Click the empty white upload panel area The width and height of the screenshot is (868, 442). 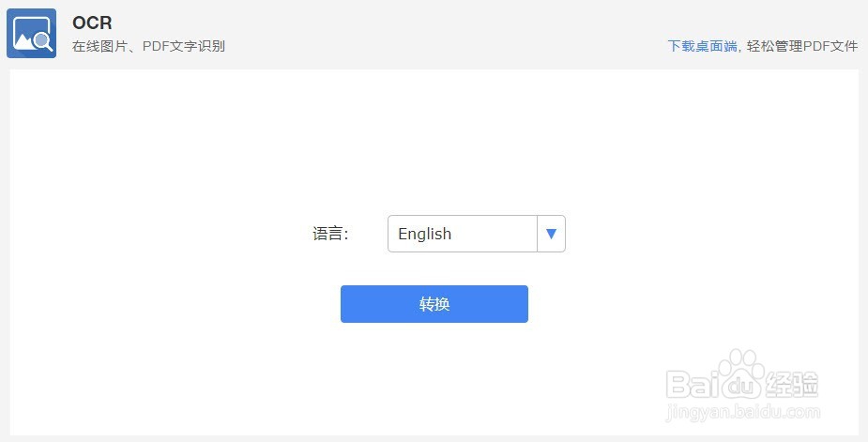tap(434, 139)
